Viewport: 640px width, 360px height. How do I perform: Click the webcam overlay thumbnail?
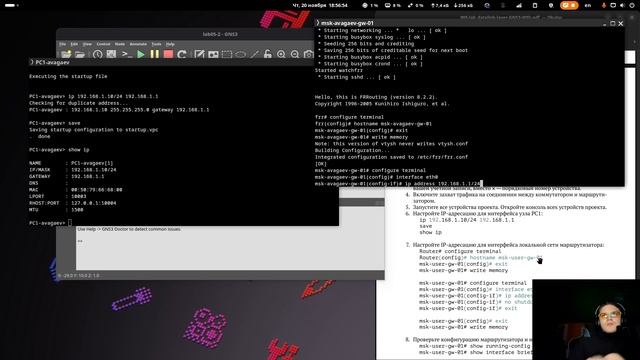pos(586,320)
